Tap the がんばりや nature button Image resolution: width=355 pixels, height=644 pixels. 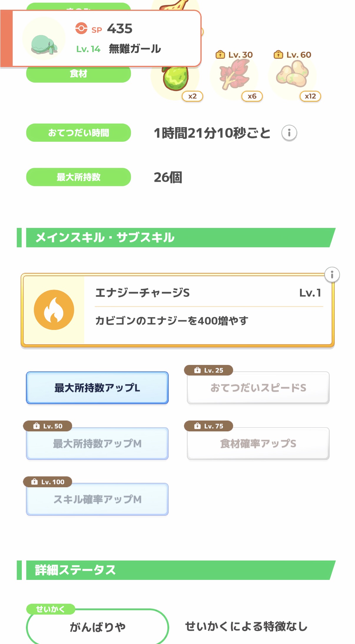[x=97, y=627]
